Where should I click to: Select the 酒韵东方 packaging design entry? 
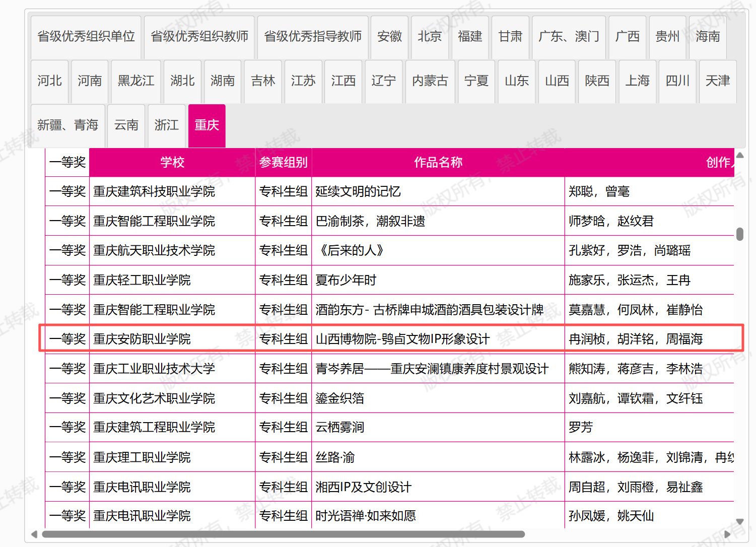[x=430, y=310]
